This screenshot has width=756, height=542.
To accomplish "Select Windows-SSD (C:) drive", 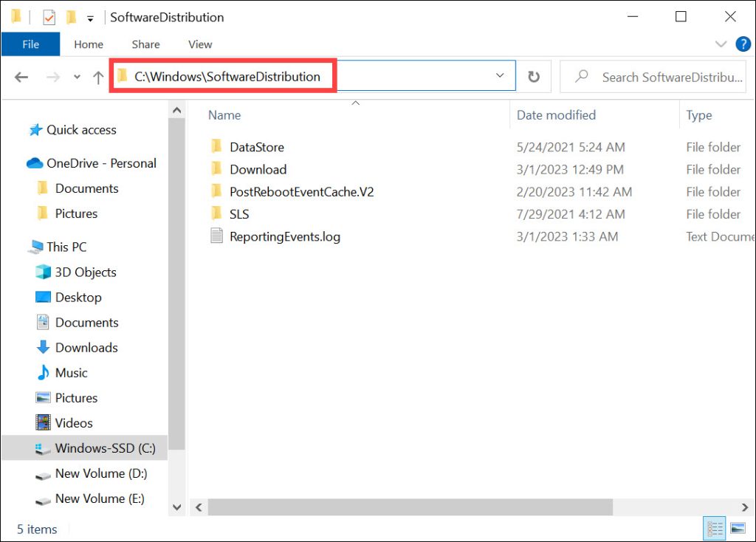I will coord(85,448).
